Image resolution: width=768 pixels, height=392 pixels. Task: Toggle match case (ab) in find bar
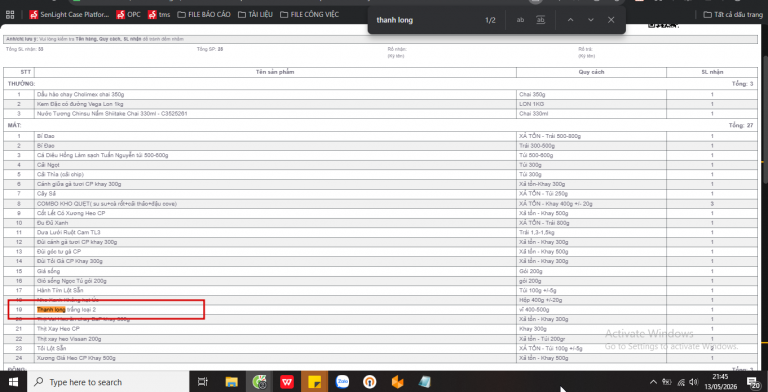(521, 20)
